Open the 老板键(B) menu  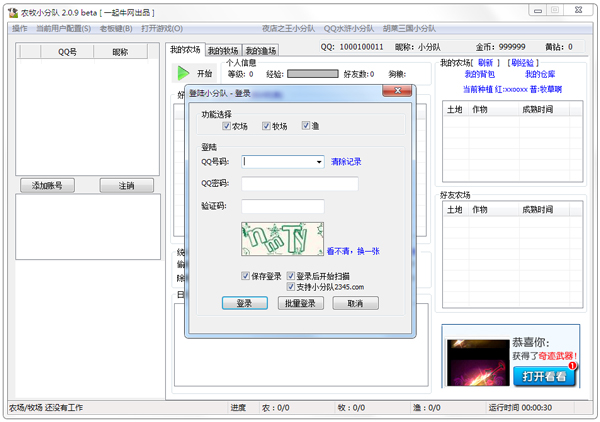(x=116, y=29)
